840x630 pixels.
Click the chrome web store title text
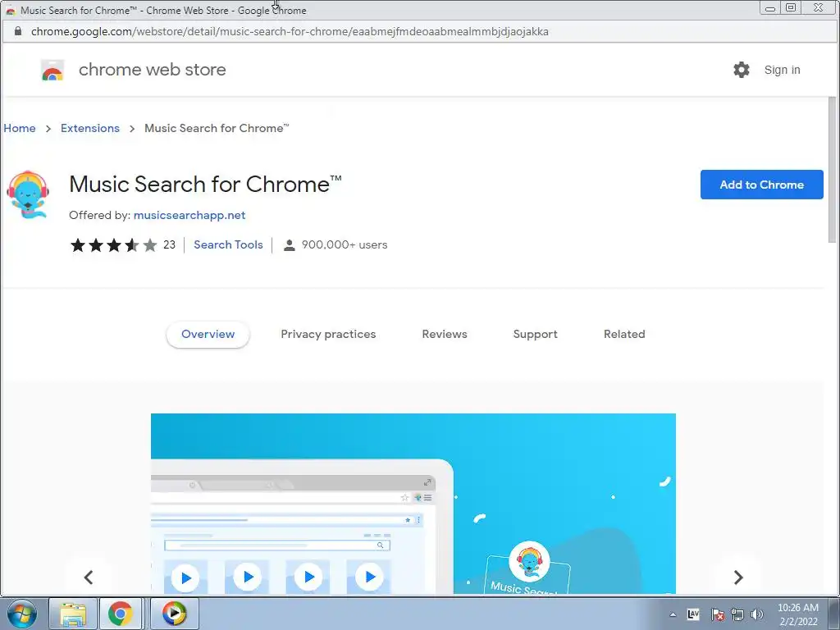point(152,71)
